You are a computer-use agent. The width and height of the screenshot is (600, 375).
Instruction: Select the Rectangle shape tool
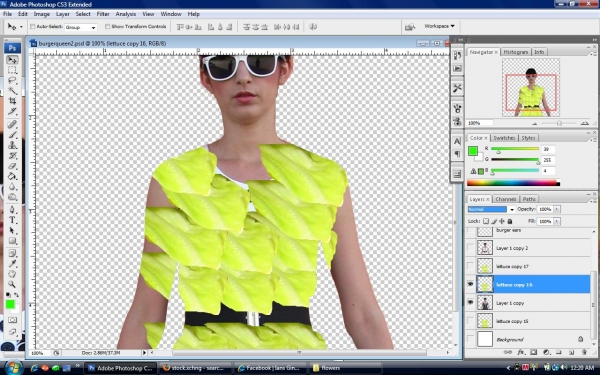pos(12,241)
